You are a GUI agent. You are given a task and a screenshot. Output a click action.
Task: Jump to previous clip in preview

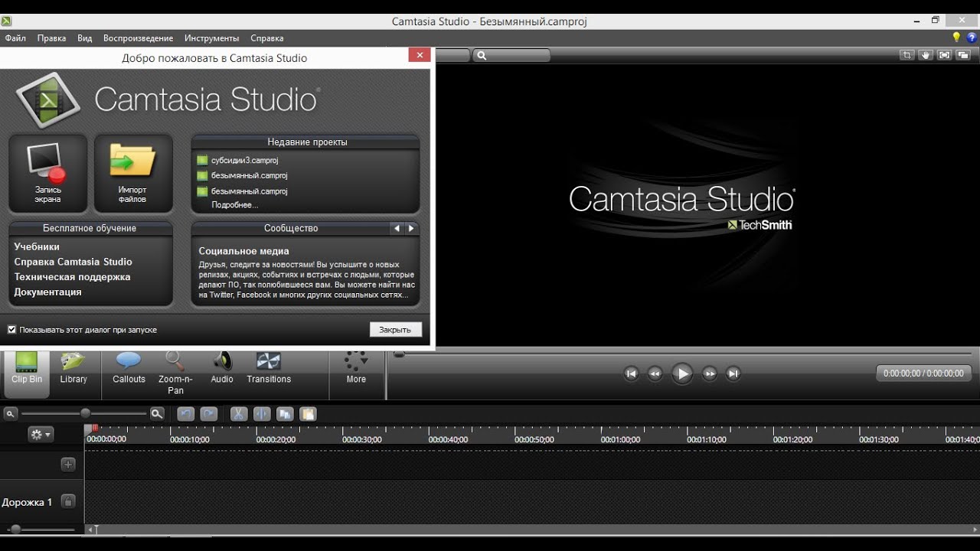pyautogui.click(x=631, y=373)
